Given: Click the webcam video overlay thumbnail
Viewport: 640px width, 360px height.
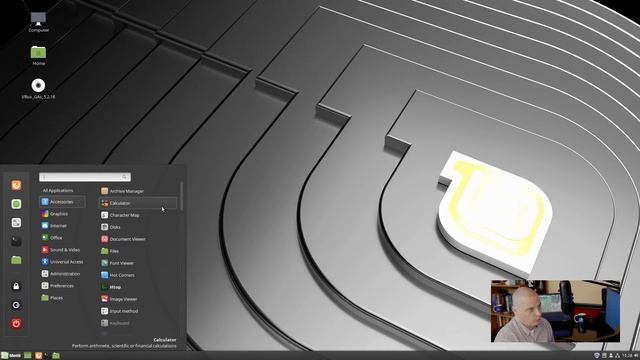Looking at the screenshot, I should pos(555,311).
